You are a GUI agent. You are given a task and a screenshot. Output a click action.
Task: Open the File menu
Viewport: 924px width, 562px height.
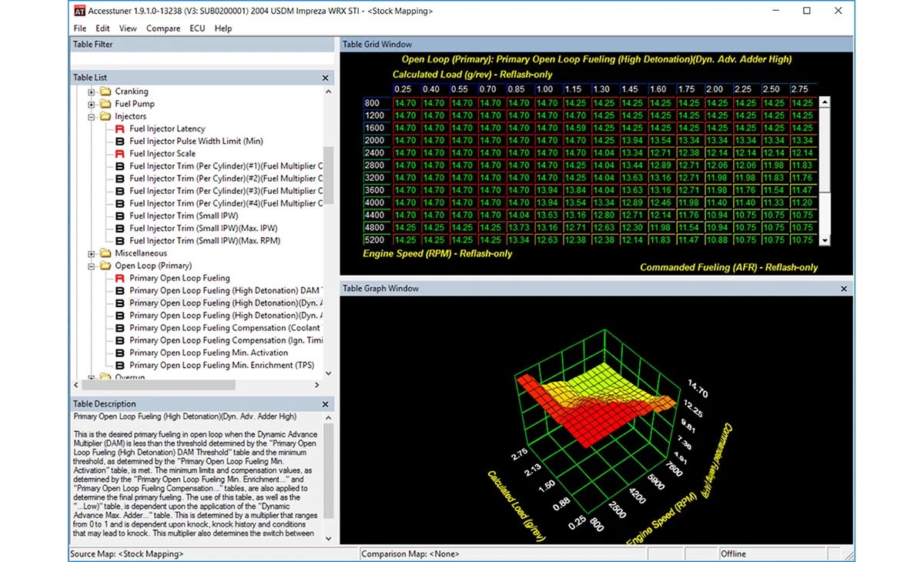coord(80,28)
